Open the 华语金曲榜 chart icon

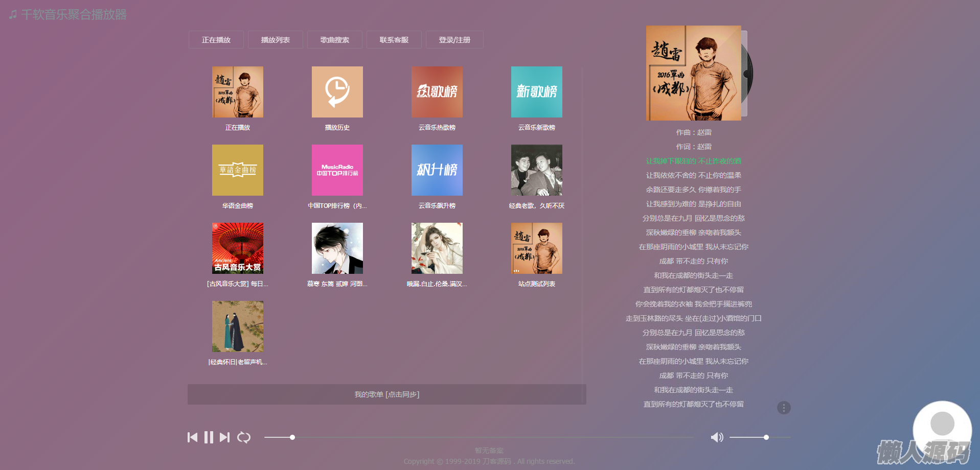pyautogui.click(x=238, y=170)
